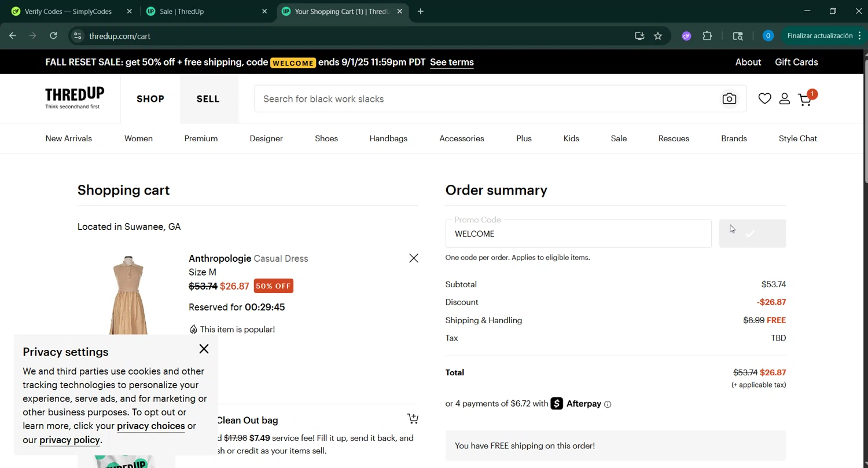Viewport: 868px width, 468px height.
Task: Open the account profile icon
Action: 785,99
